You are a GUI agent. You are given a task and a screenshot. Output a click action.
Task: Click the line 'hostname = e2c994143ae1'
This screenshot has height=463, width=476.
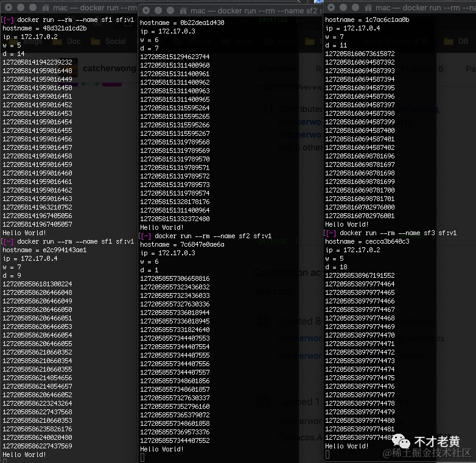44,250
